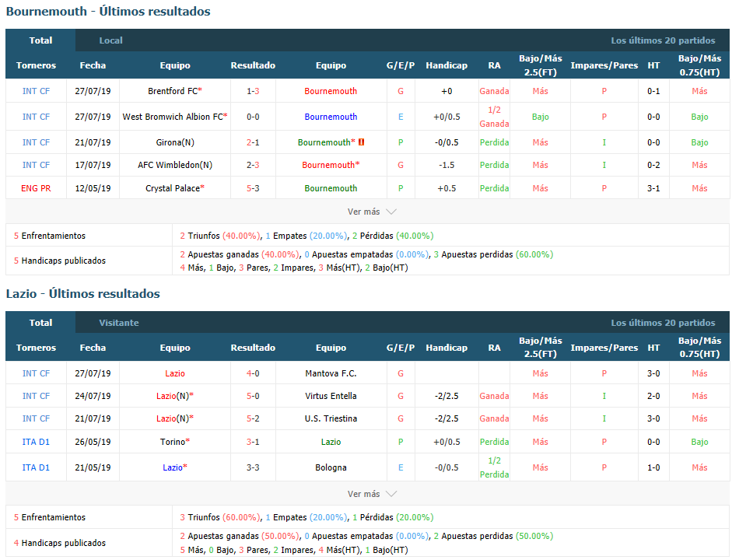
Task: Click ENG PR tournament link
Action: point(36,188)
